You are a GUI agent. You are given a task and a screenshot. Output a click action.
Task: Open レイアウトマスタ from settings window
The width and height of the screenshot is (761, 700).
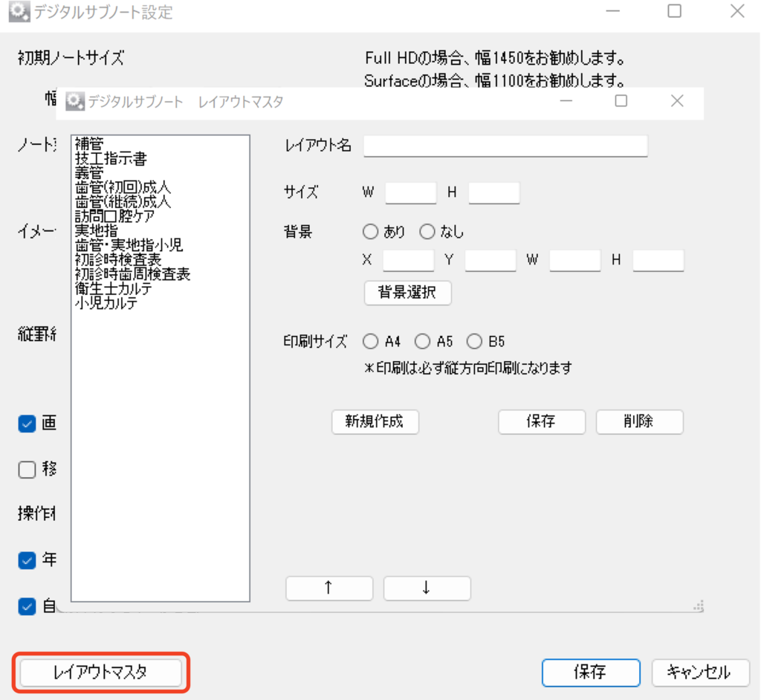[x=100, y=673]
